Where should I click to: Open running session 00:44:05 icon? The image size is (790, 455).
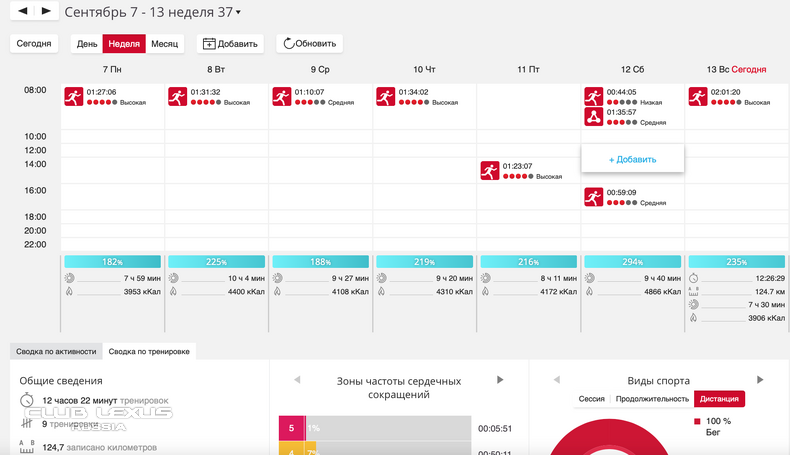pos(594,96)
